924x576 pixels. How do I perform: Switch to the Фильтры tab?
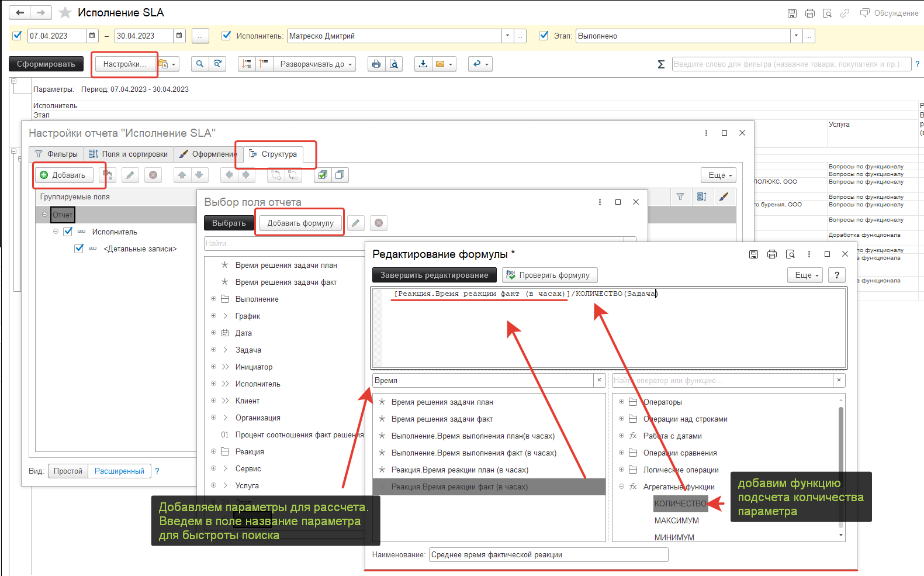point(56,154)
